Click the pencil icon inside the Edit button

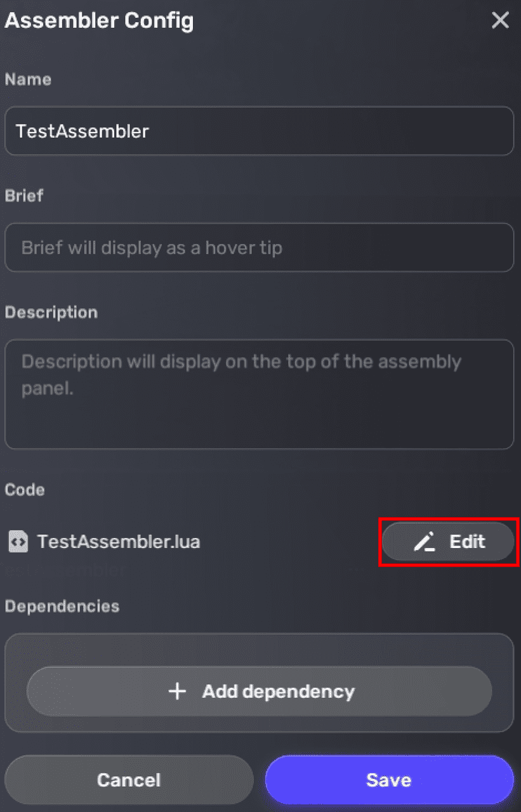pos(425,542)
